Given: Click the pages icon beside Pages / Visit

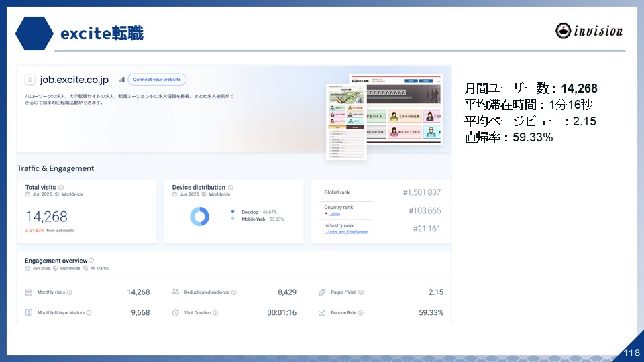Looking at the screenshot, I should pyautogui.click(x=322, y=292).
